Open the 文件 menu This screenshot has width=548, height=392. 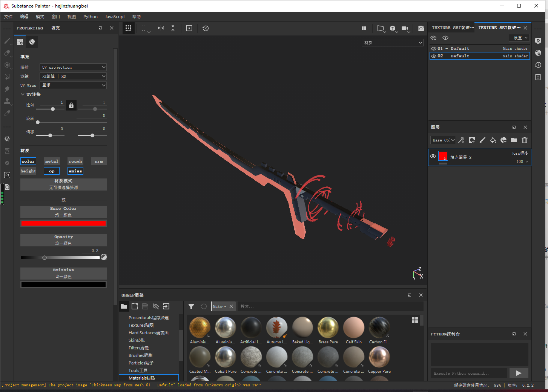coord(8,17)
